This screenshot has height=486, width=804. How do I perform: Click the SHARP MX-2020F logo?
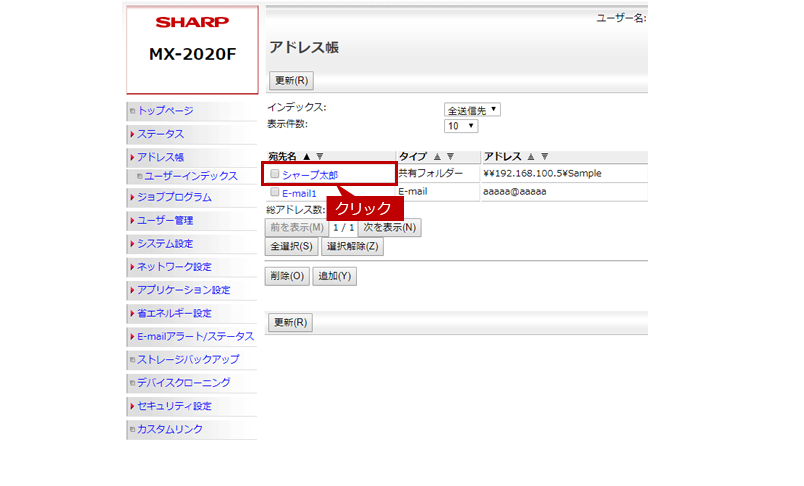[192, 40]
